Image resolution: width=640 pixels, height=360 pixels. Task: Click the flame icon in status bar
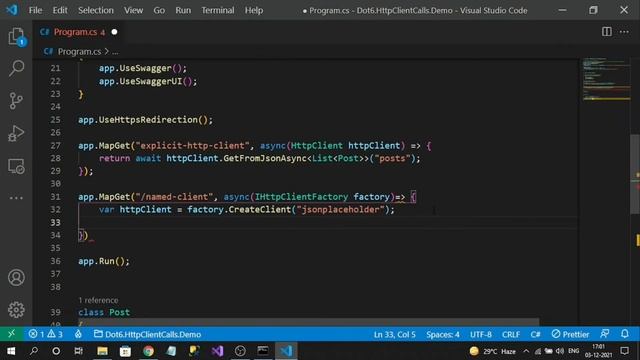pos(78,334)
